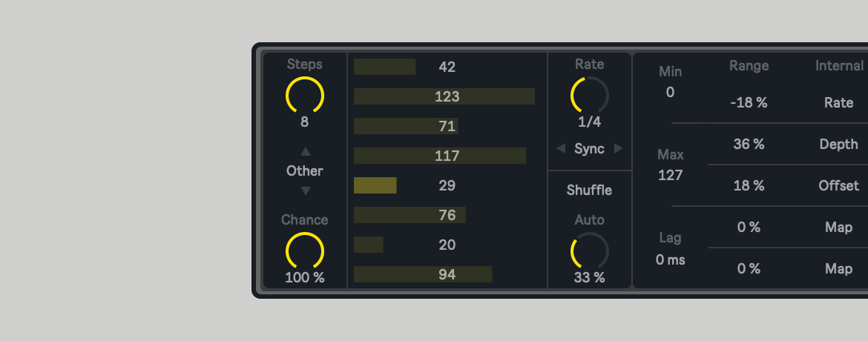Click the Offset mapping target button

point(838,186)
